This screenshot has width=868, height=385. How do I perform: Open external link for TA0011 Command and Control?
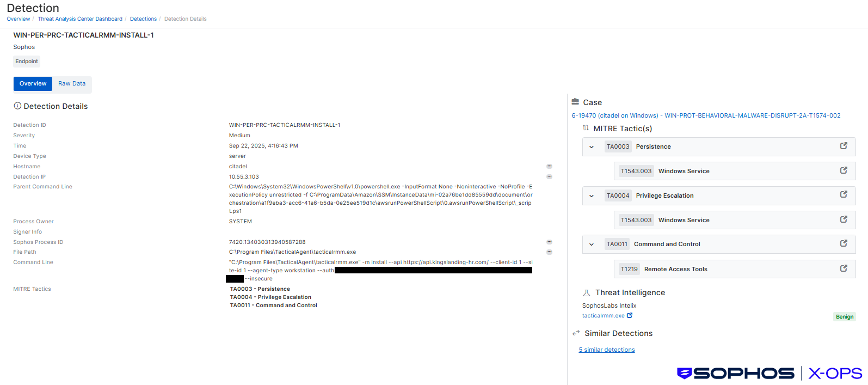(x=844, y=243)
